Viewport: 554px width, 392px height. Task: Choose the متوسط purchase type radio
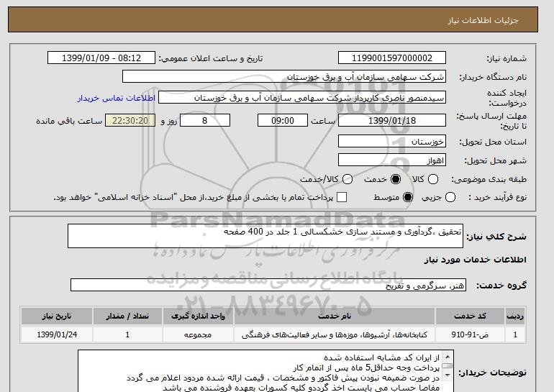point(408,197)
